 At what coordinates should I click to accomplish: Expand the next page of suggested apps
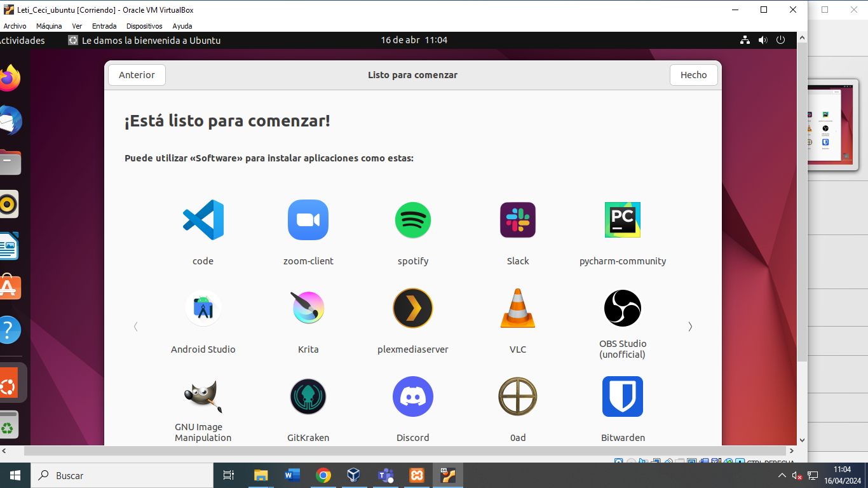690,326
